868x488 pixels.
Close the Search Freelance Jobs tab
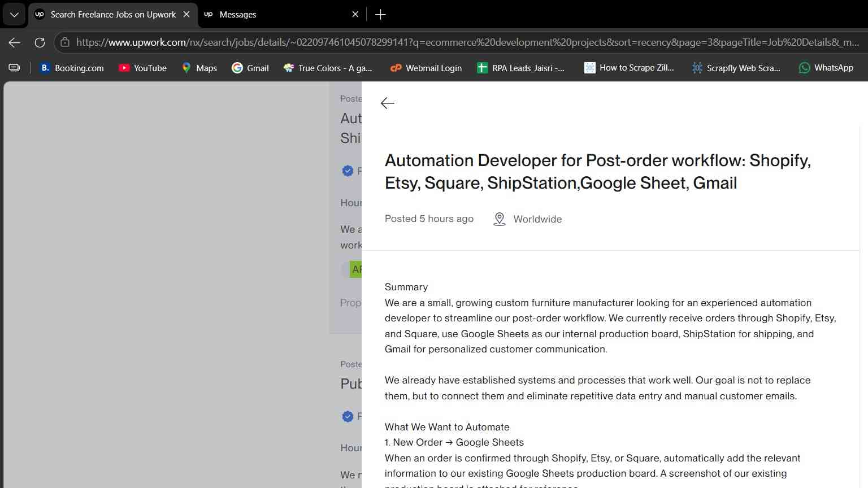click(x=186, y=14)
